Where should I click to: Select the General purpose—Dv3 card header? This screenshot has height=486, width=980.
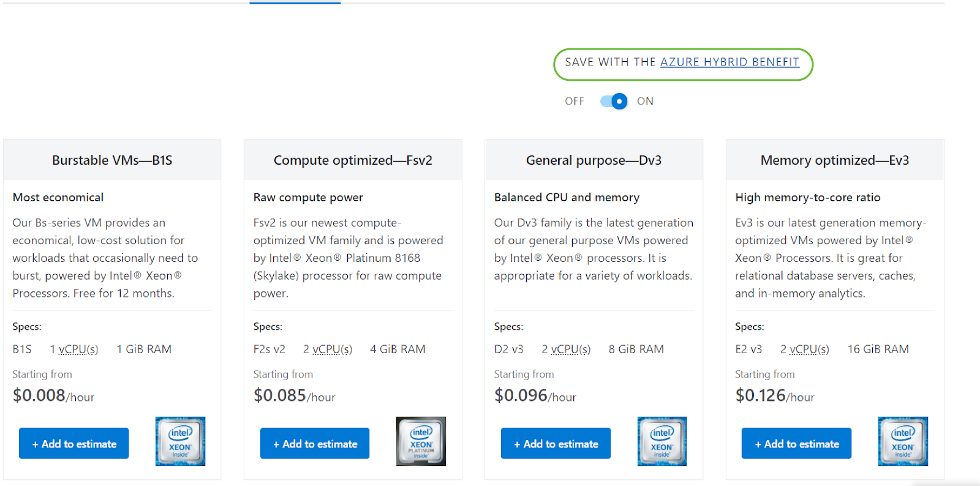594,160
